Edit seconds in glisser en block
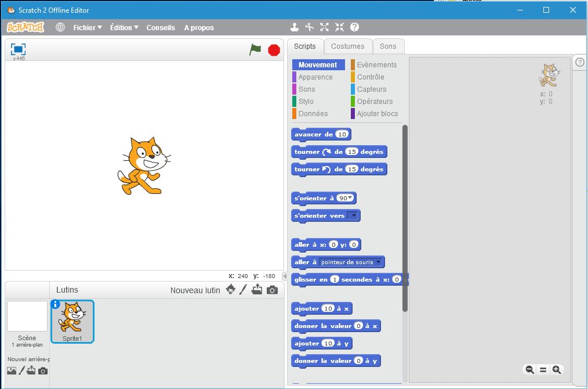 [335, 279]
